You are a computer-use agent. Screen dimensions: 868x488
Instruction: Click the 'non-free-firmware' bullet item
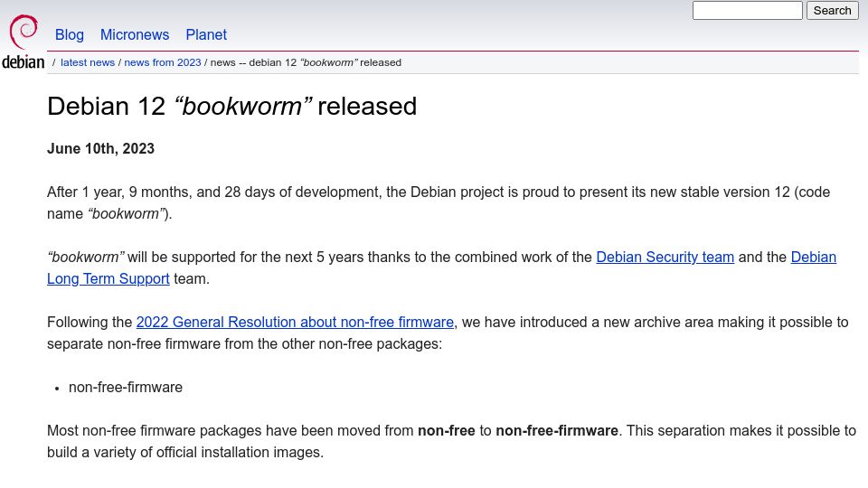click(x=126, y=388)
